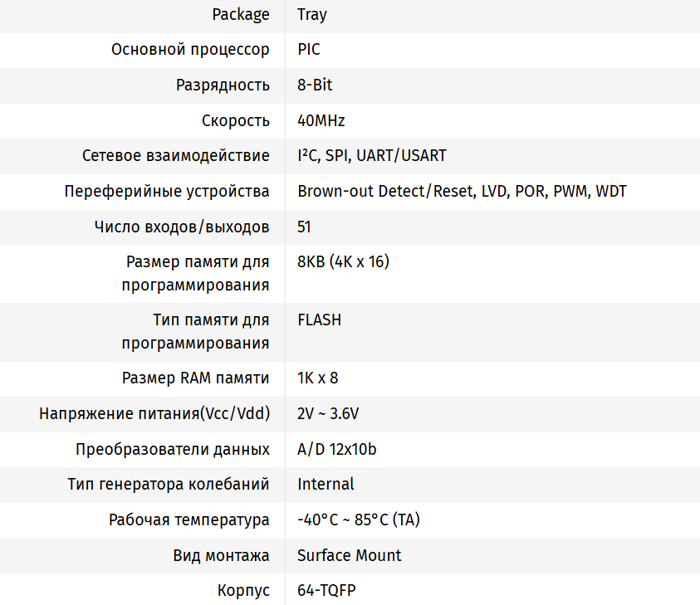This screenshot has height=605, width=700.
Task: Click the Основной процессор label
Action: click(190, 50)
